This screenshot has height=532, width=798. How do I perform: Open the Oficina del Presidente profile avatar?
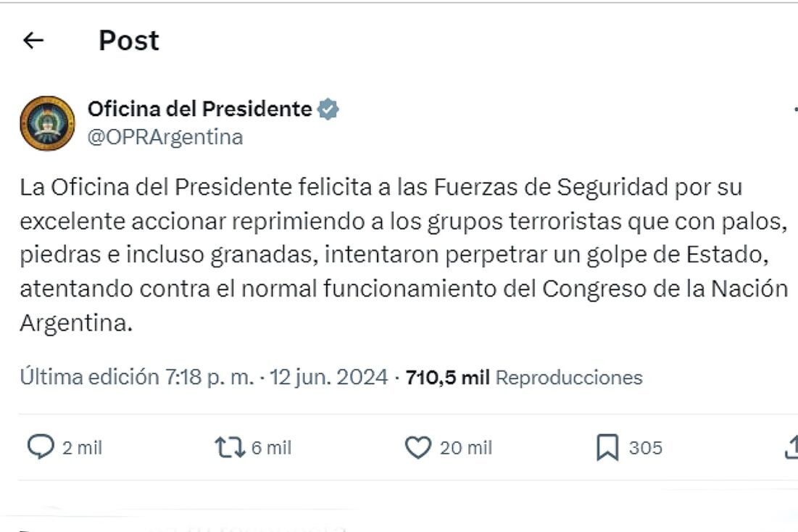pos(47,123)
